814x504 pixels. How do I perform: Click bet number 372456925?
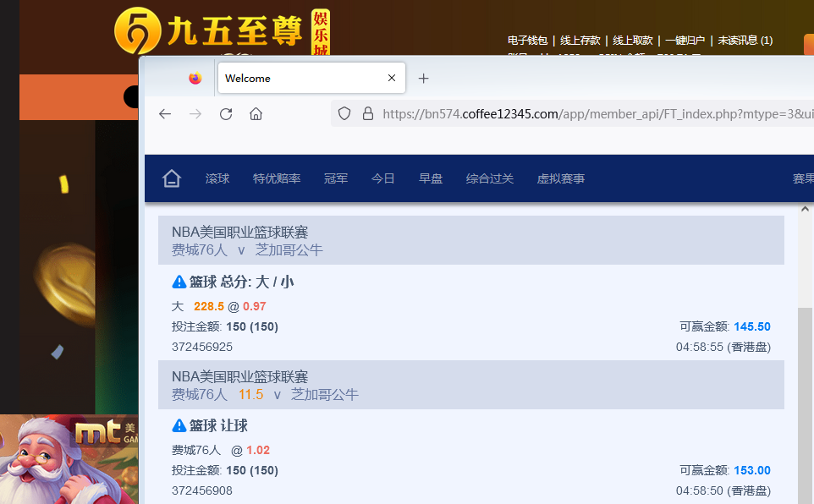coord(202,347)
